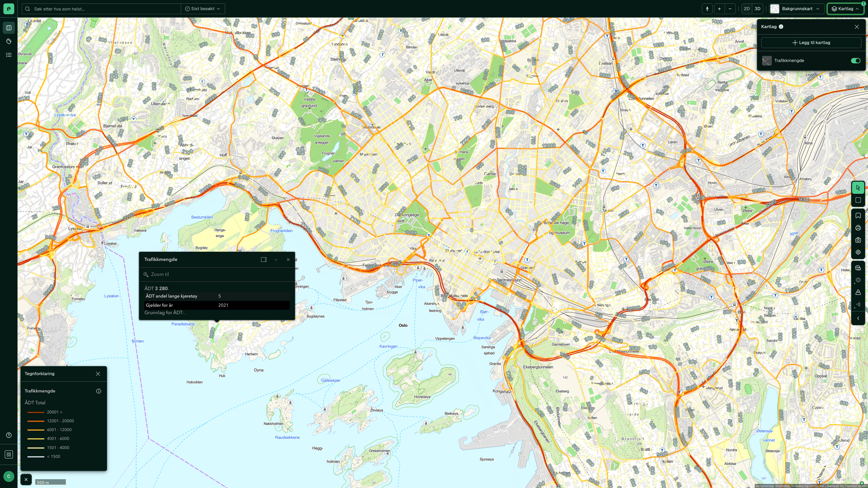Zoom out the map with minus button
Image resolution: width=868 pixels, height=488 pixels.
730,9
